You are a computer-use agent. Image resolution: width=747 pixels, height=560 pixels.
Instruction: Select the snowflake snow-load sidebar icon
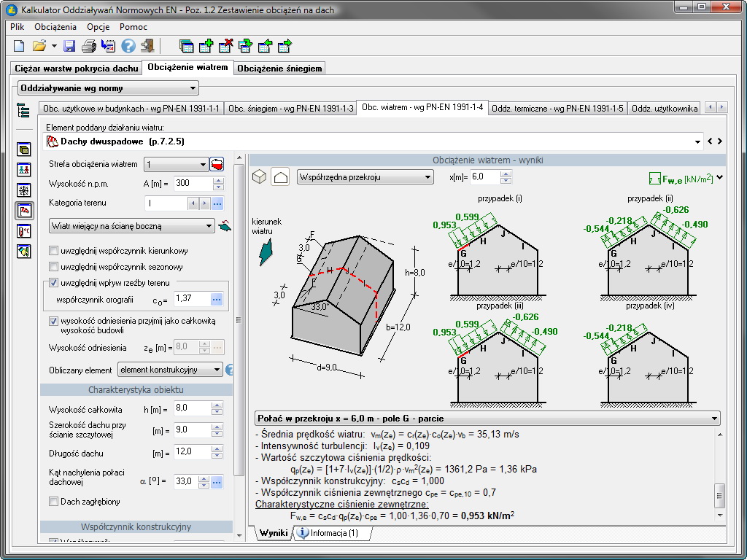[24, 190]
